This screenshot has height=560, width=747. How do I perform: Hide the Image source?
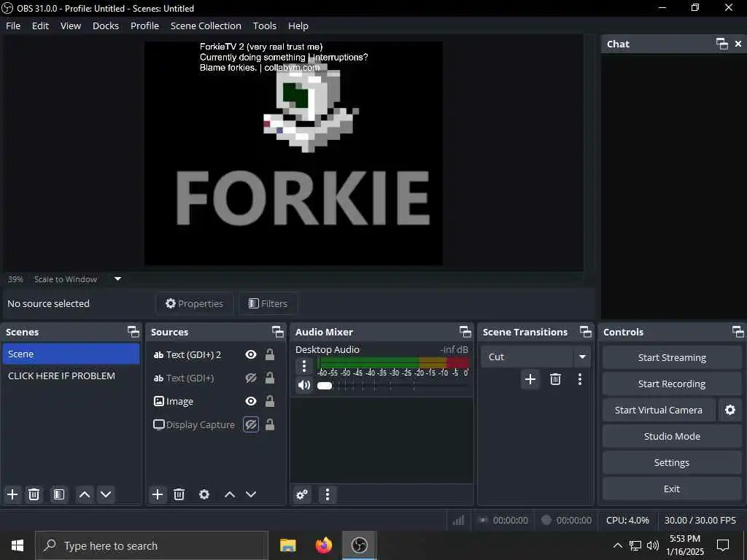(x=251, y=401)
